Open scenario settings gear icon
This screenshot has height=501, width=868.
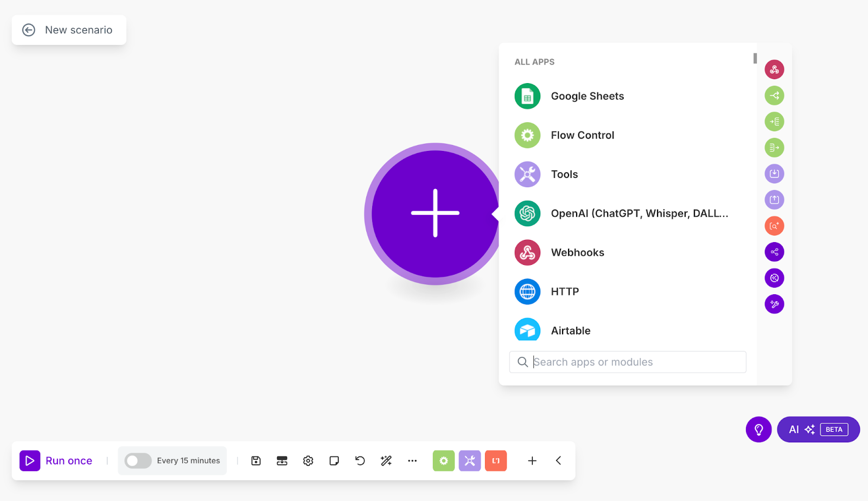308,461
